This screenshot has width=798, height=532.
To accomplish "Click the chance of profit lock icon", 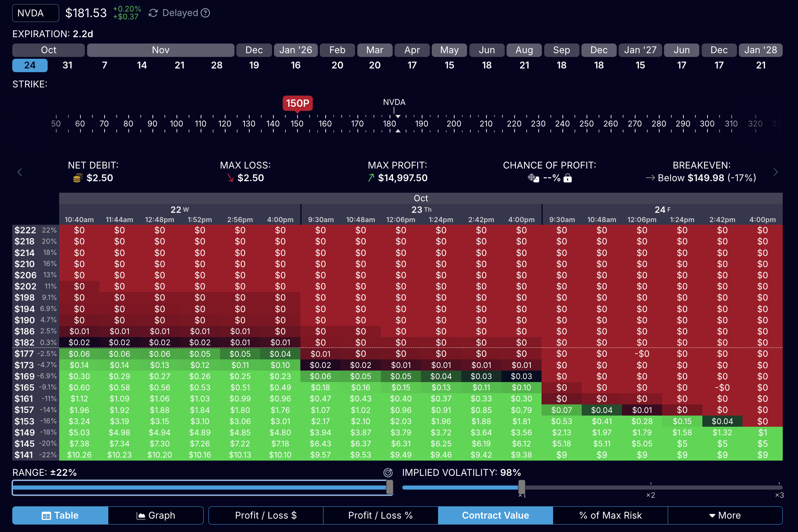I will [x=568, y=178].
